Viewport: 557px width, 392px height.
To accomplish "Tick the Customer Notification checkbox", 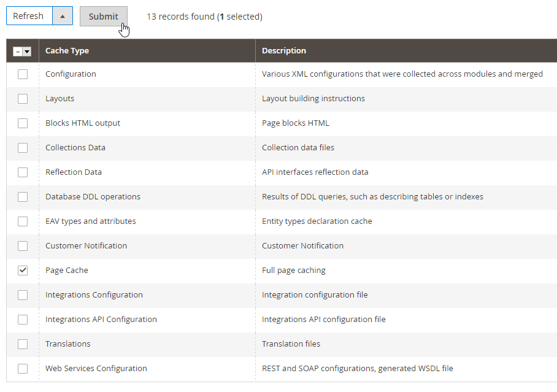I will click(x=23, y=245).
